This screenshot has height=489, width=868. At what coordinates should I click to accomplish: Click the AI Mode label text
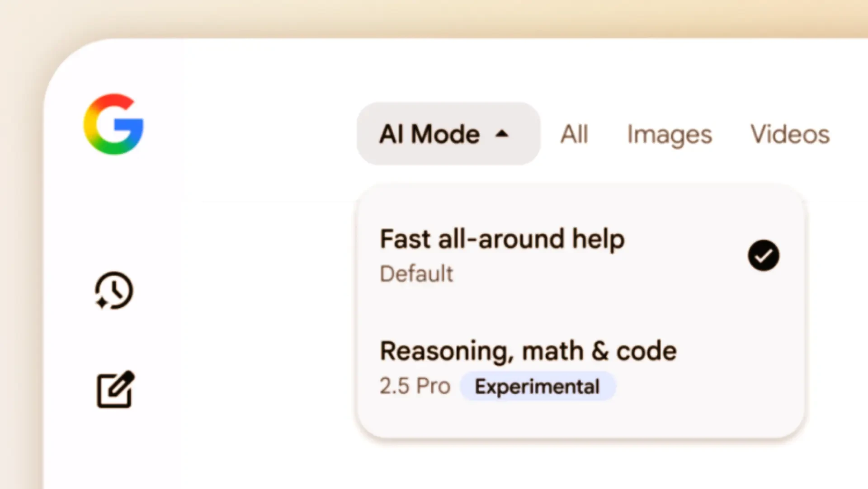coord(429,134)
